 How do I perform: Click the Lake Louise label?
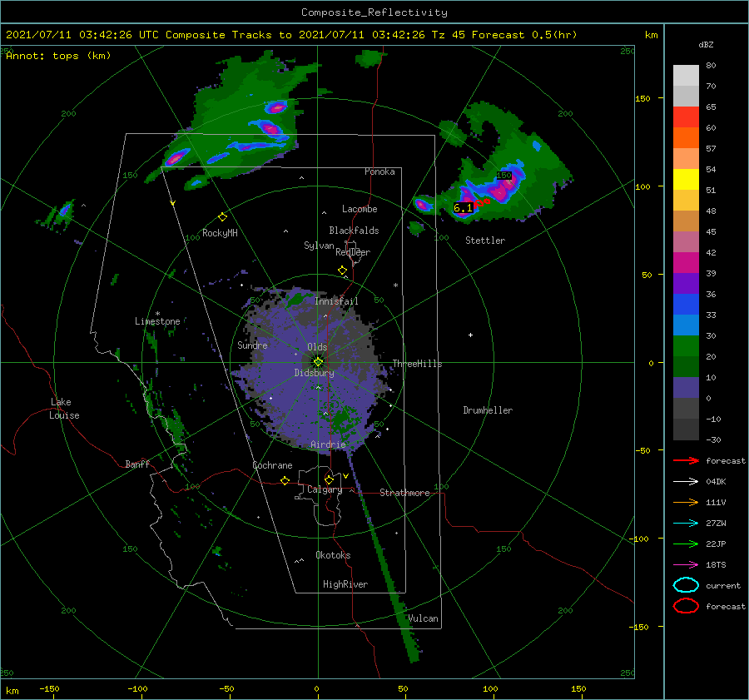click(64, 409)
